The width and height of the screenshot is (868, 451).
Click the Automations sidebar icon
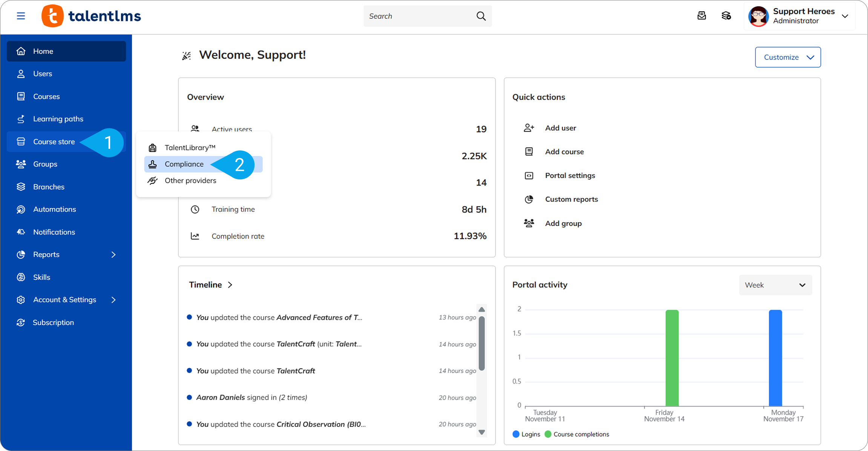pyautogui.click(x=21, y=209)
